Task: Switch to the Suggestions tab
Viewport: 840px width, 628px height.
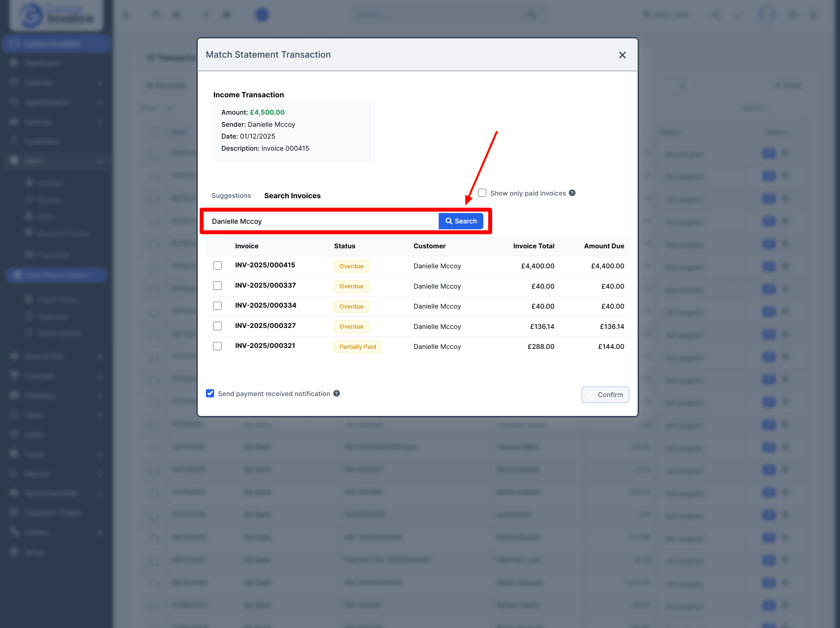Action: point(231,196)
